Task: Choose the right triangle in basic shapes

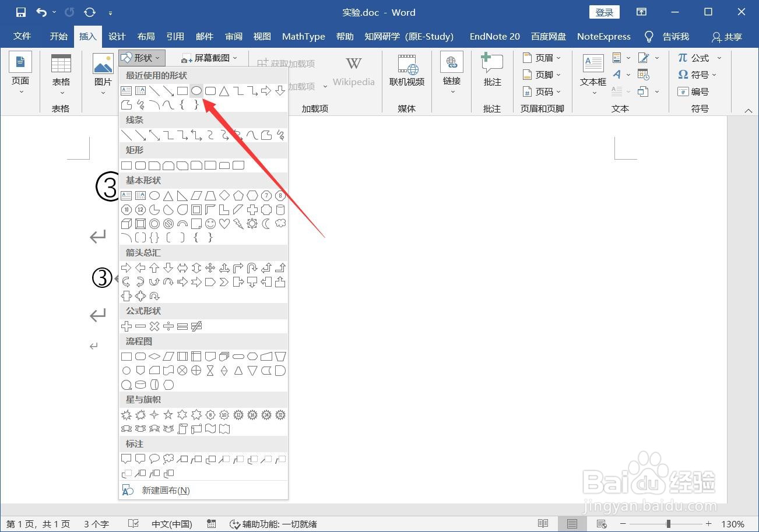Action: click(x=182, y=196)
